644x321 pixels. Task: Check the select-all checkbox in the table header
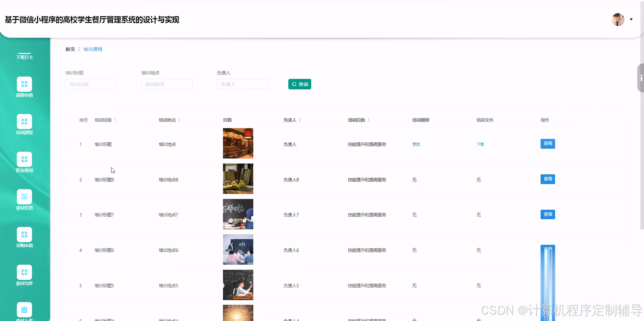(66, 120)
